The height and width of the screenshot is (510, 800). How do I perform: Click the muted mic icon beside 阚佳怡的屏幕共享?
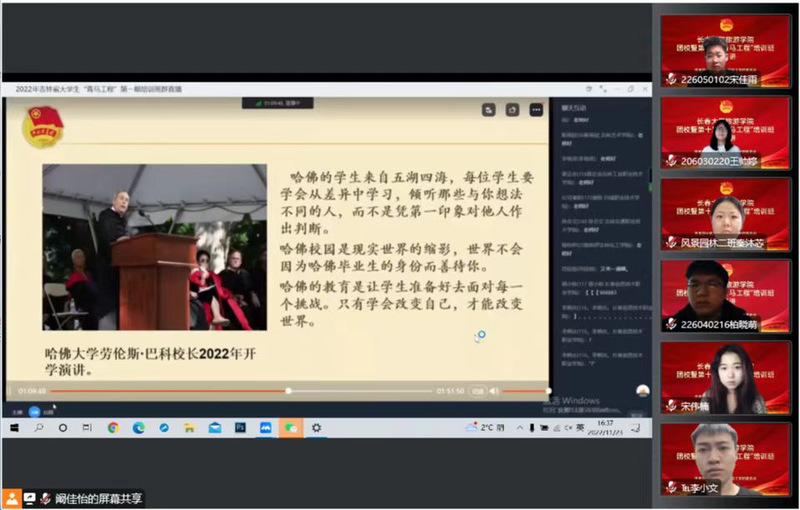(x=45, y=498)
